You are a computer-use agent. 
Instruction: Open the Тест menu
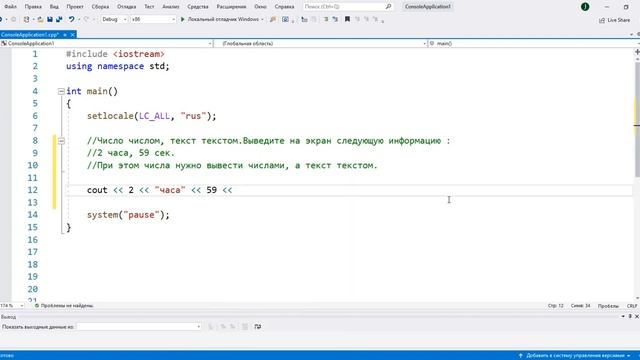click(149, 7)
